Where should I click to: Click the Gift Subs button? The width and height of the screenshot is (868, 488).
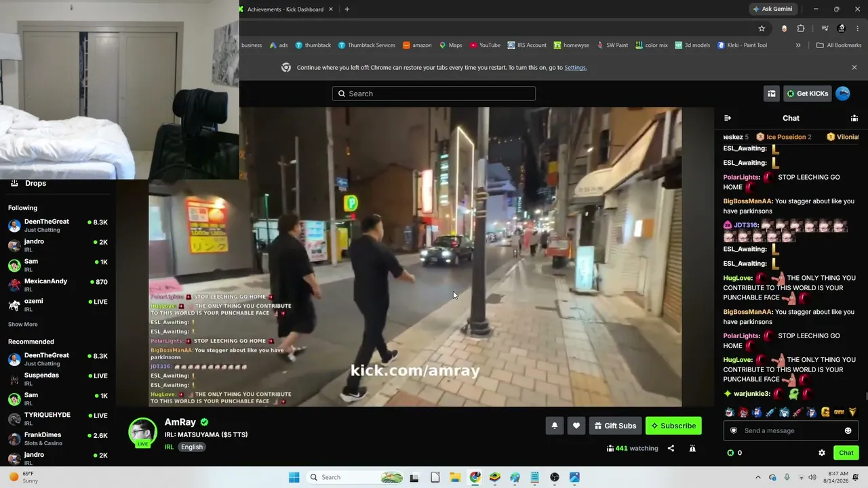click(615, 426)
